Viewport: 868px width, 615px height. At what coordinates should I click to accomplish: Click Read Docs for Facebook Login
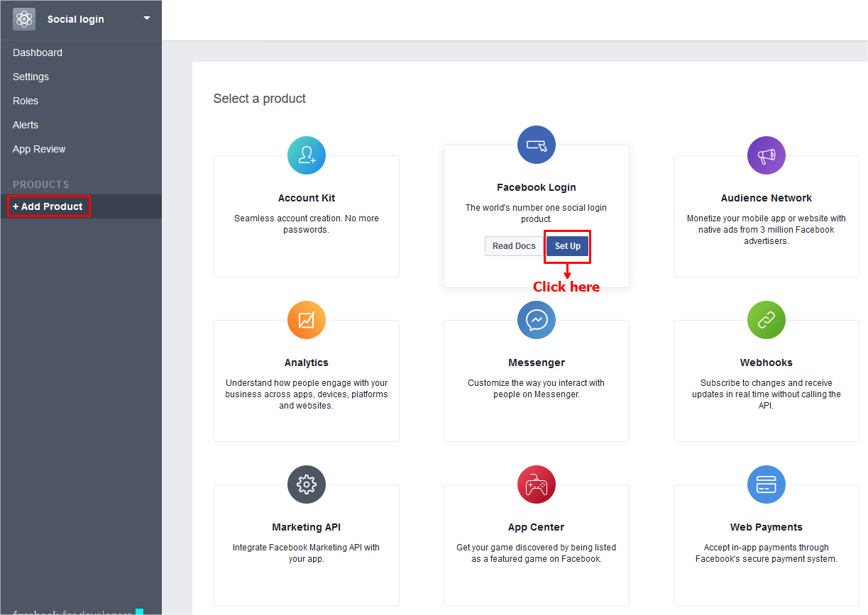pyautogui.click(x=514, y=246)
